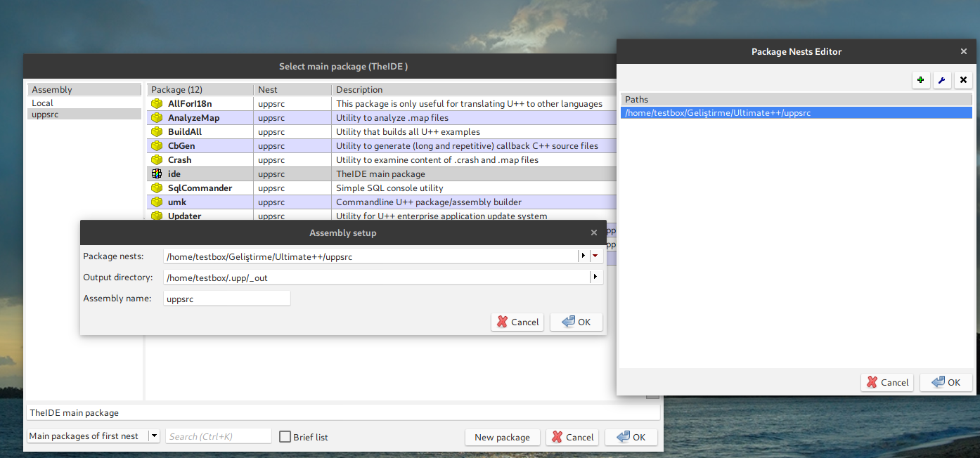This screenshot has width=980, height=458.
Task: Click the add path plus icon
Action: pyautogui.click(x=921, y=80)
